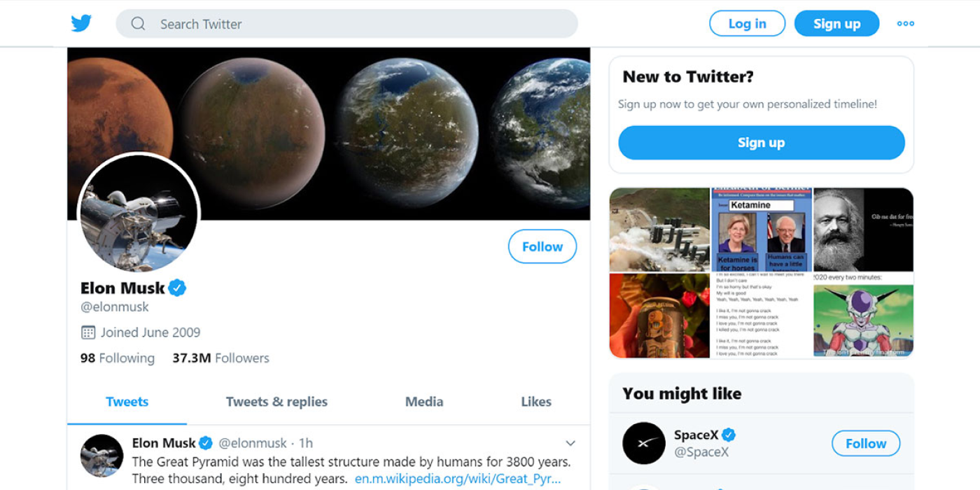Click the large Sign up button in sidebar
Screen dimensions: 980x490
coord(762,143)
